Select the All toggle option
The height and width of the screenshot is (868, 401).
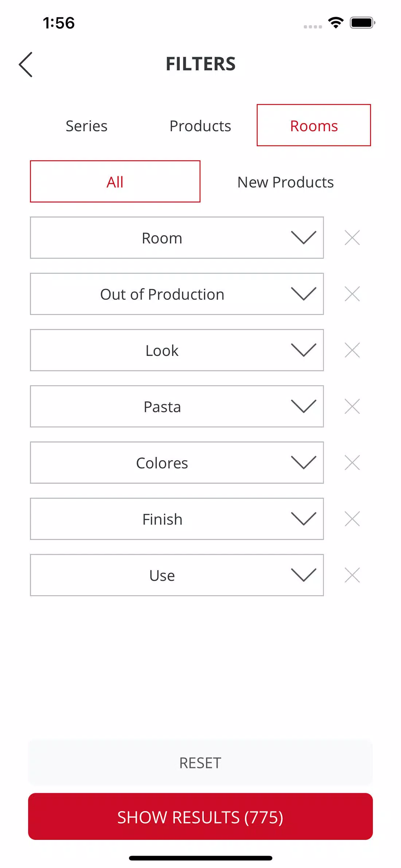click(115, 182)
